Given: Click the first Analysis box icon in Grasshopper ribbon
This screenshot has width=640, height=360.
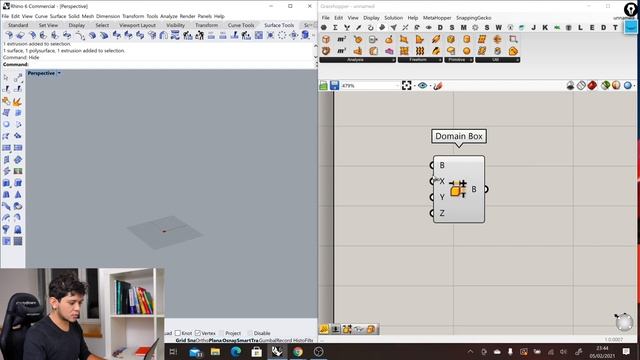Looking at the screenshot, I should [326, 39].
